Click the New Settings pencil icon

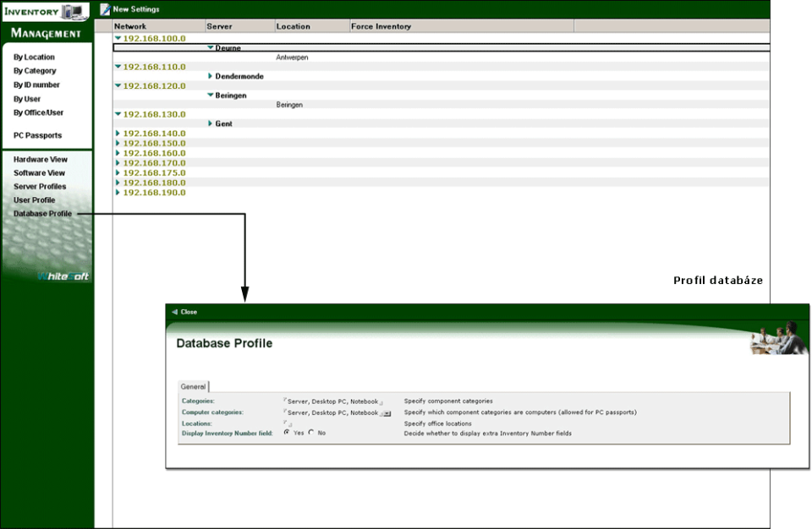pyautogui.click(x=105, y=9)
